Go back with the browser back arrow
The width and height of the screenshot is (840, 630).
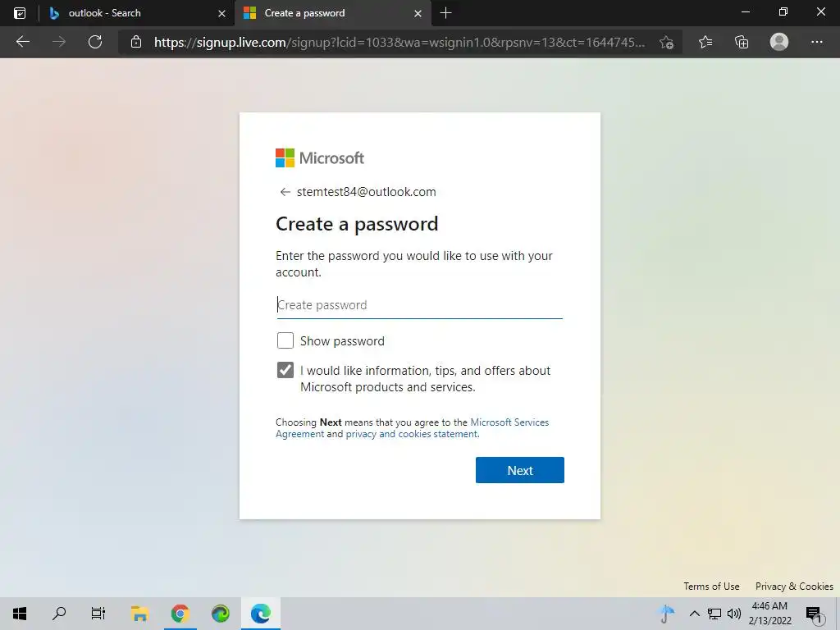[x=23, y=42]
